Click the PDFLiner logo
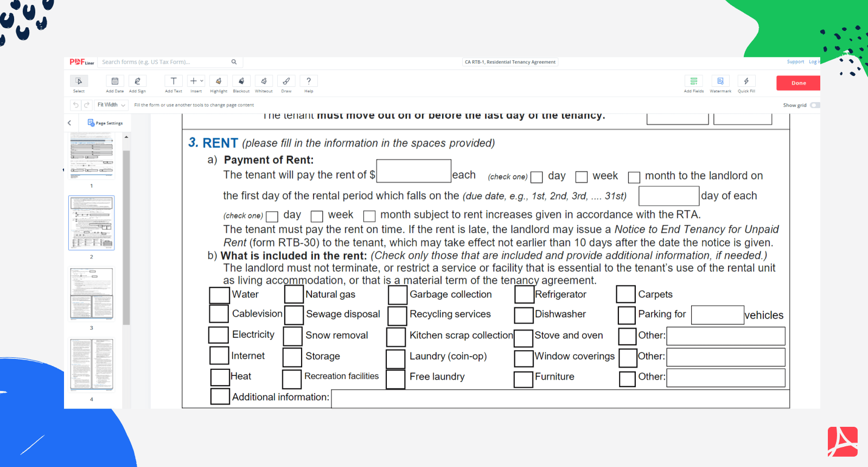The height and width of the screenshot is (467, 868). [x=82, y=62]
